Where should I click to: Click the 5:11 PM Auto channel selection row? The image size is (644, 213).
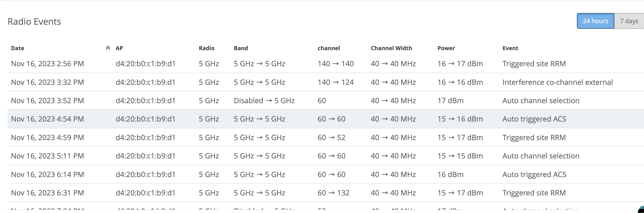541,156
